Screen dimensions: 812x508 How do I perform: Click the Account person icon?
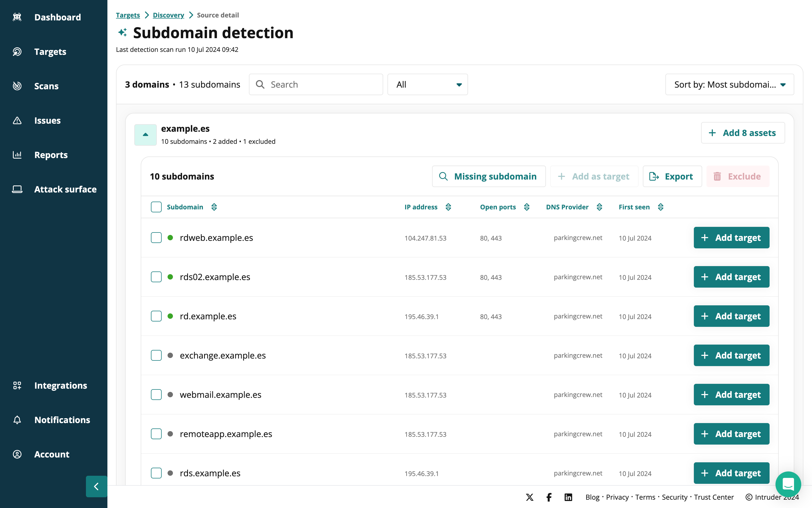pyautogui.click(x=17, y=454)
